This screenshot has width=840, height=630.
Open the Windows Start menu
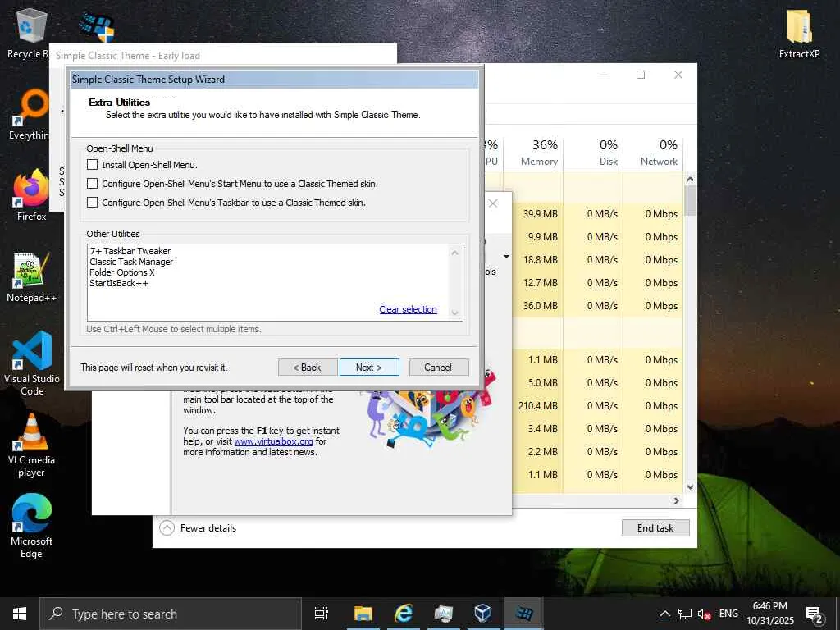(20, 614)
